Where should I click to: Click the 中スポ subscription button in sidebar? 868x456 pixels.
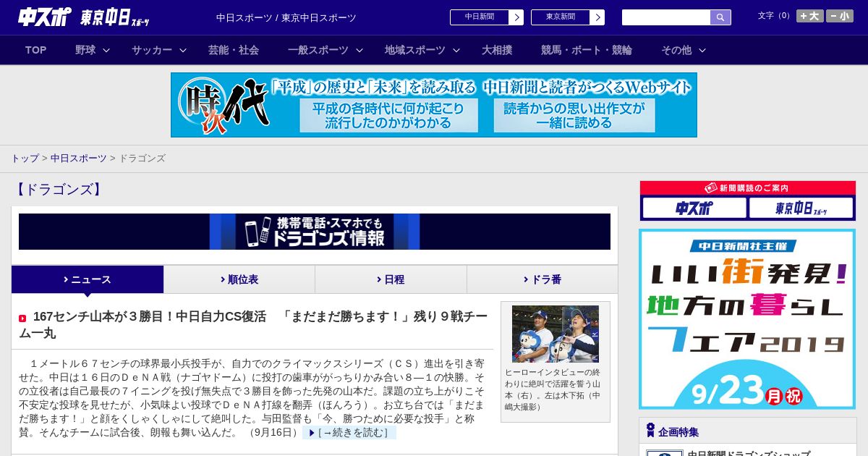[694, 208]
